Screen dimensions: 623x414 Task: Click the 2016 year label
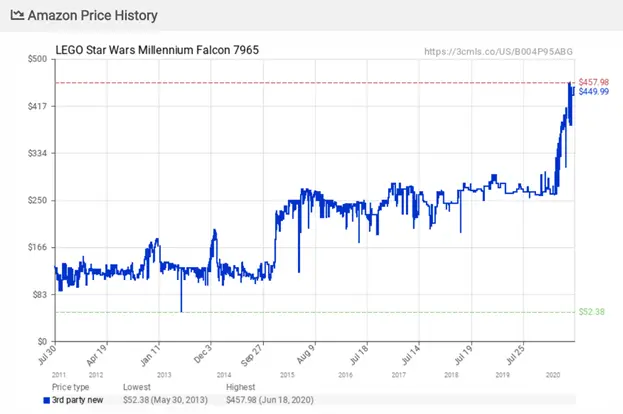pyautogui.click(x=345, y=375)
